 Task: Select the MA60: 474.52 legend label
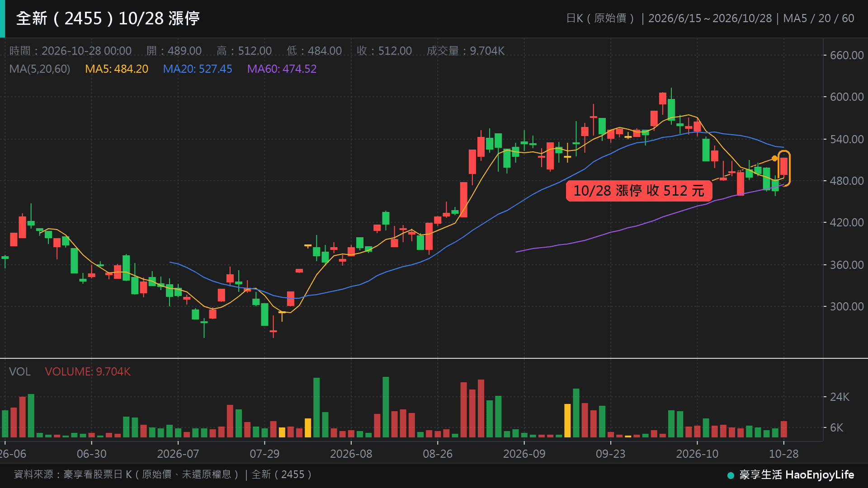coord(282,69)
